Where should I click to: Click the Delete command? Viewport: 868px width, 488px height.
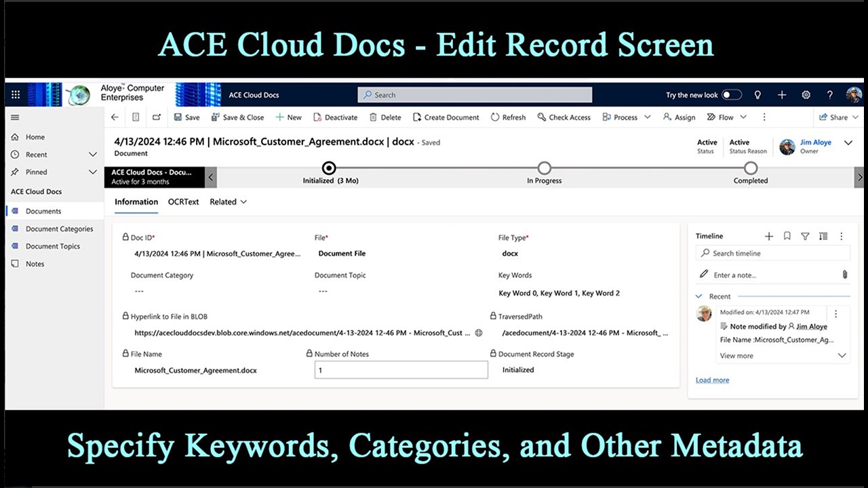(384, 117)
